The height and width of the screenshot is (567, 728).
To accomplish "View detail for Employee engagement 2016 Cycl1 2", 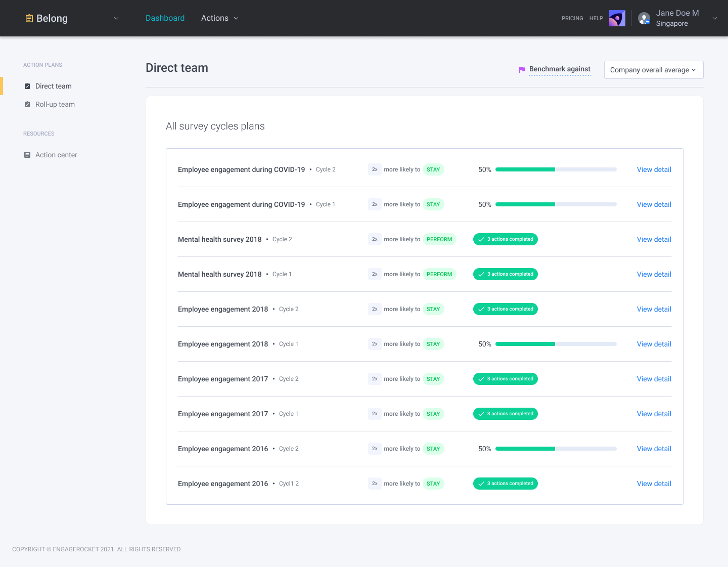I will [654, 484].
